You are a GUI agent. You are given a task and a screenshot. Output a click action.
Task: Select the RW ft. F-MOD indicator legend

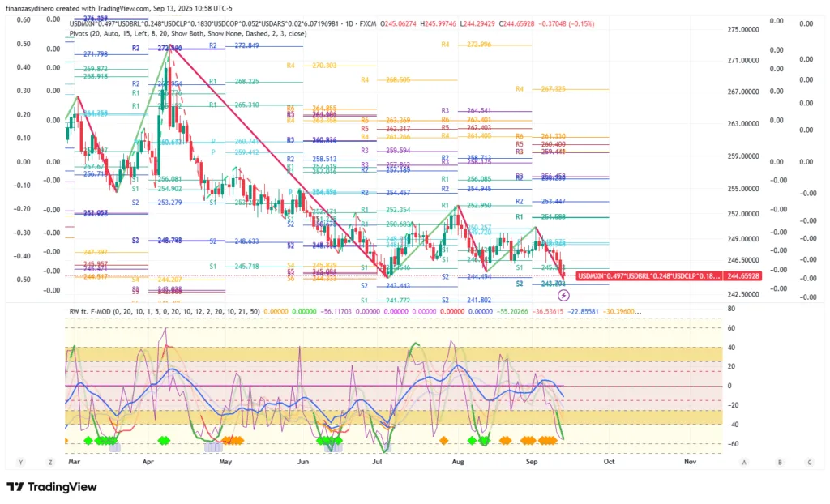[x=165, y=311]
